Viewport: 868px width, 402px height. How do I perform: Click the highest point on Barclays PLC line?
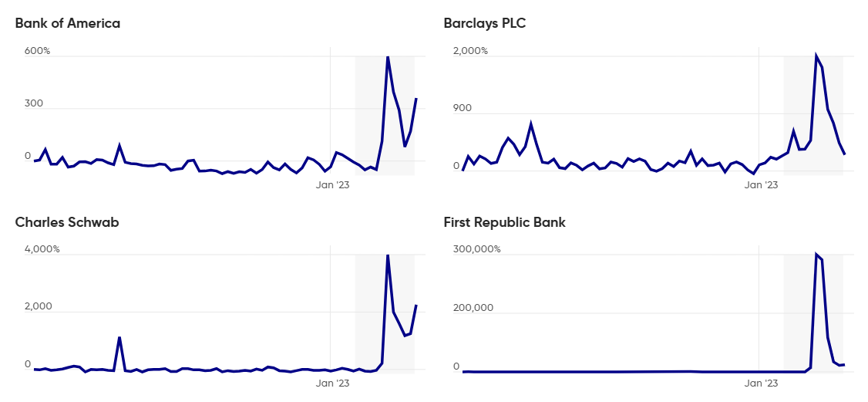pyautogui.click(x=816, y=56)
